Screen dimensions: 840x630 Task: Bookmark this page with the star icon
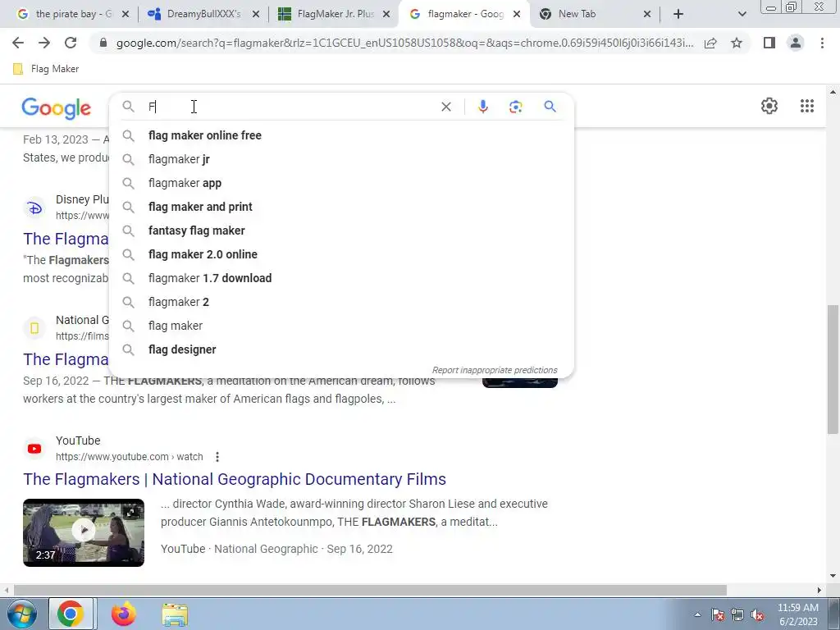(737, 43)
